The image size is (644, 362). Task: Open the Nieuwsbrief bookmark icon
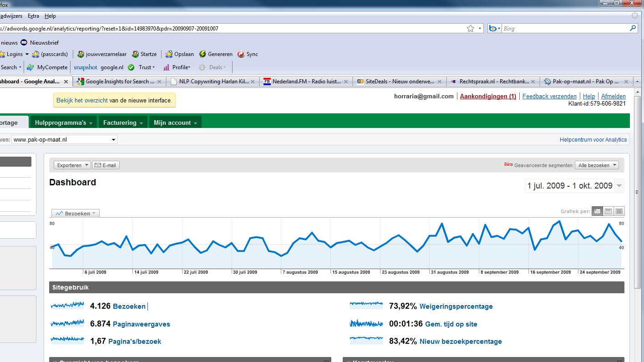click(x=24, y=42)
